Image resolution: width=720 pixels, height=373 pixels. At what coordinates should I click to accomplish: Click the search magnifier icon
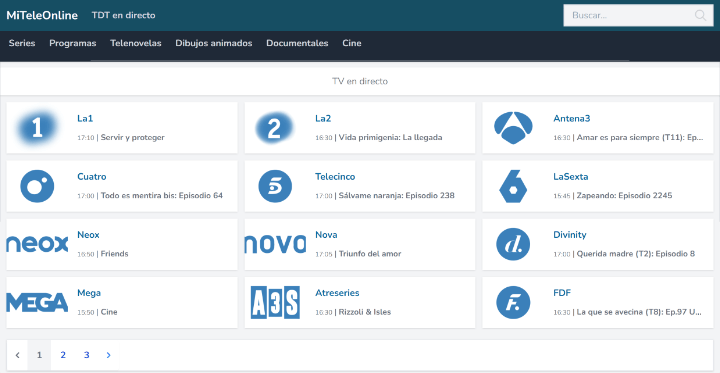[x=700, y=16]
